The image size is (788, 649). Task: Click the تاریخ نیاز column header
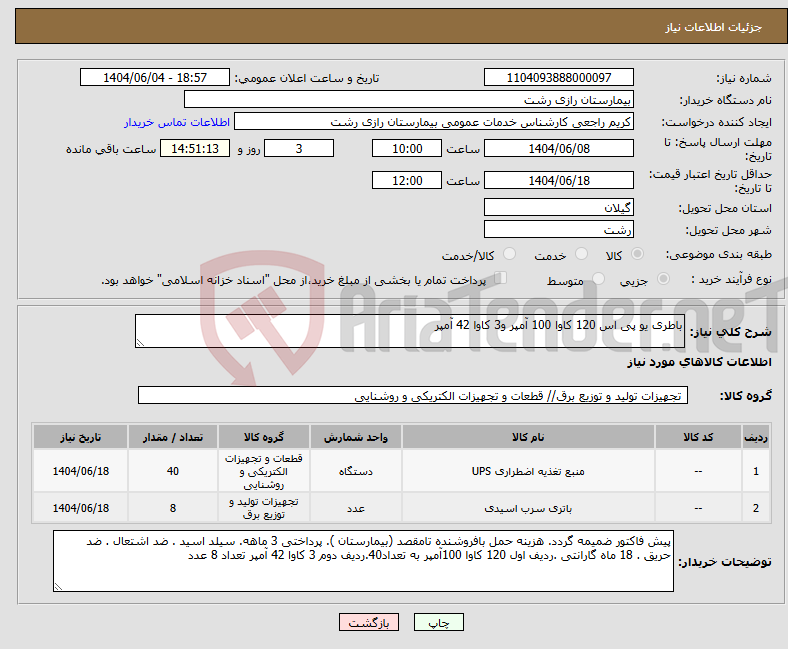[80, 437]
